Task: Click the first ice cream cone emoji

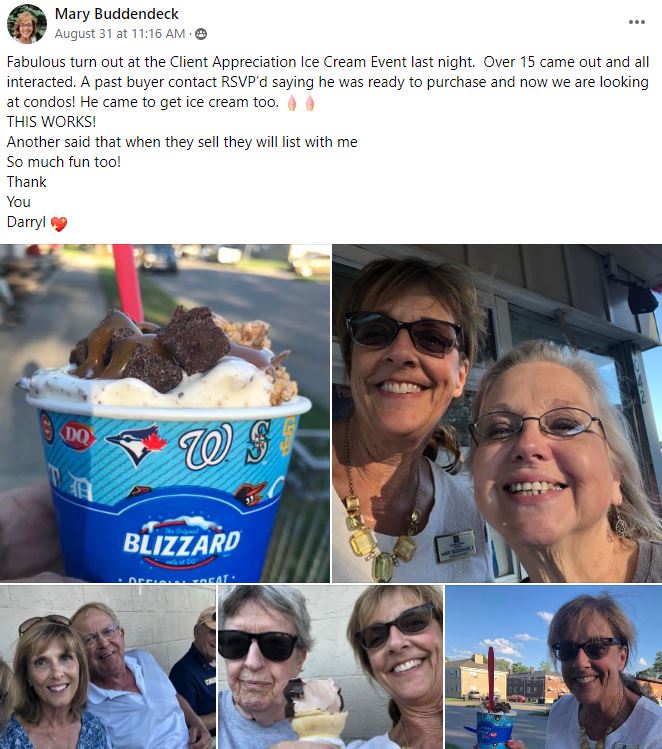Action: coord(292,103)
